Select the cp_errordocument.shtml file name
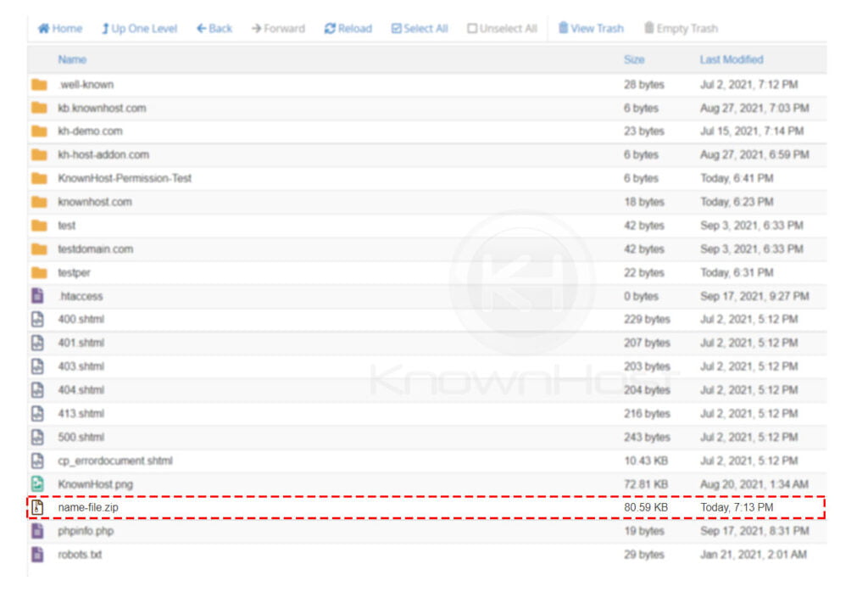Viewport: 868px width, 592px height. (115, 461)
